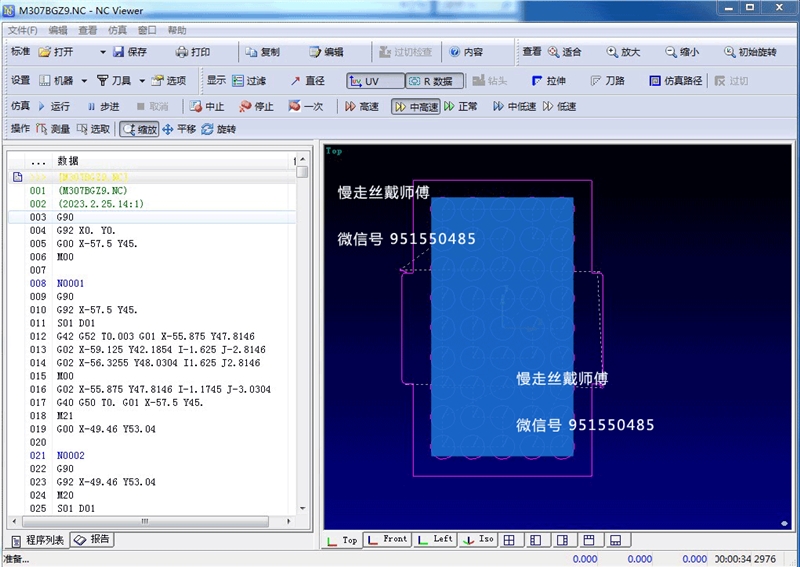Select the 旋转 (Rotate) view tool
Screen dimensions: 800x567
coord(207,129)
